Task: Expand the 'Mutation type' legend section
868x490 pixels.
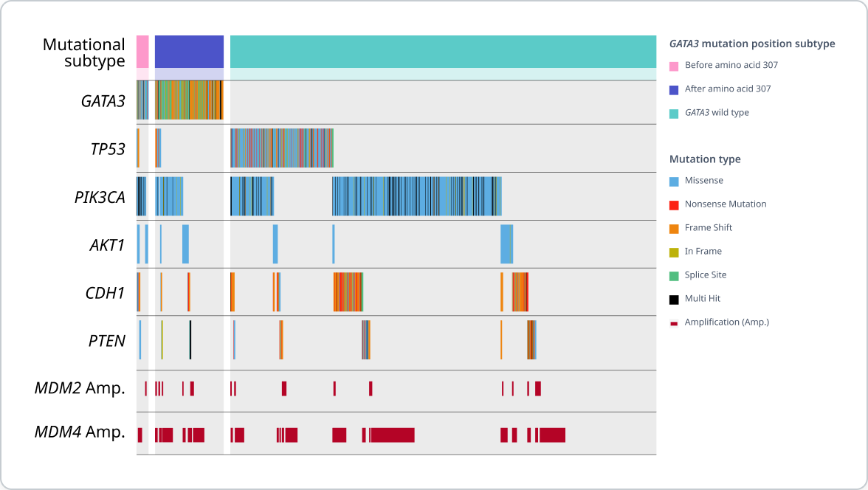Action: tap(705, 159)
